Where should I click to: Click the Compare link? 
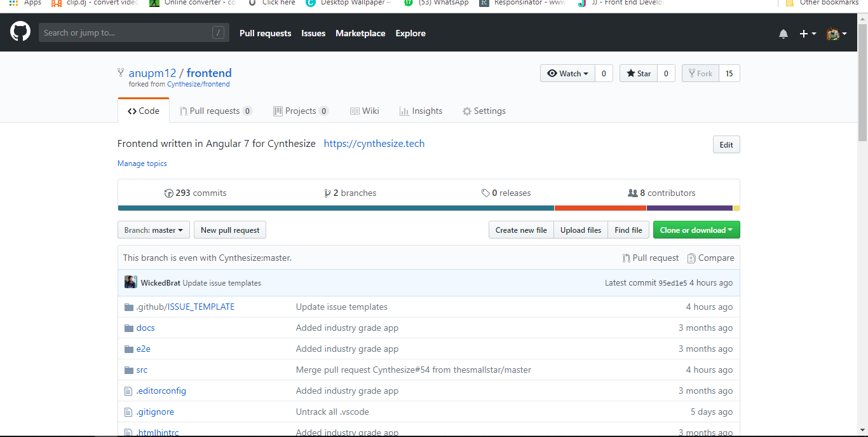click(710, 258)
